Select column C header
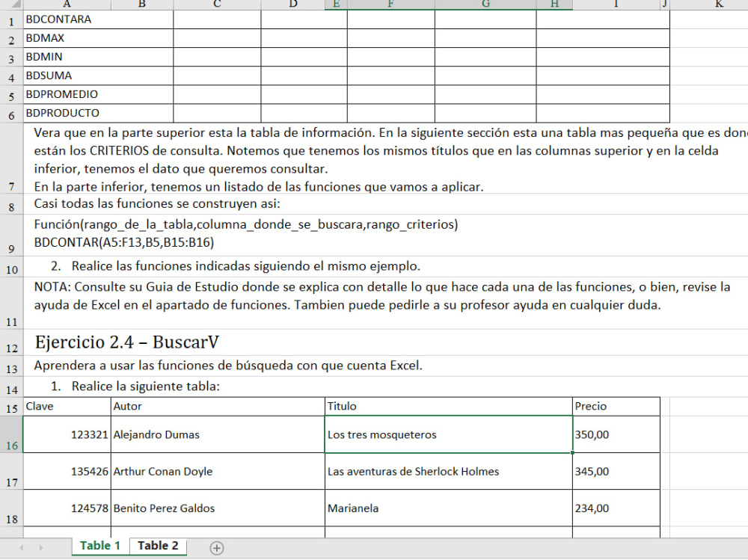This screenshot has height=560, width=748. [x=217, y=4]
